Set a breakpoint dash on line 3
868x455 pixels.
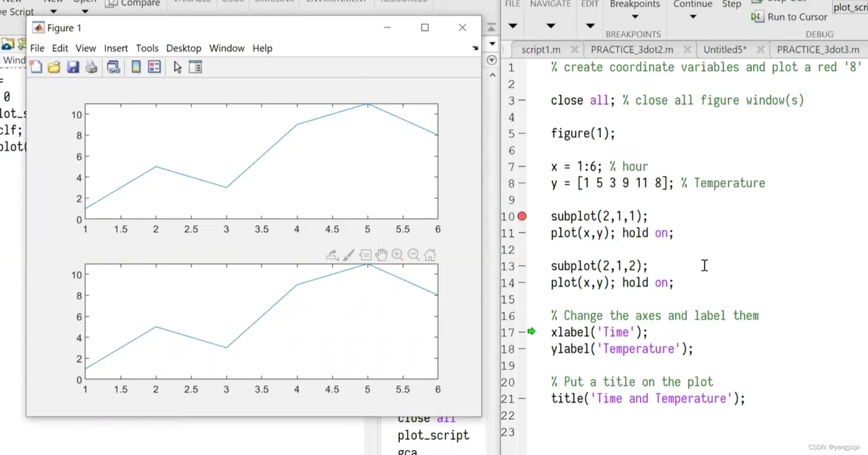coord(522,100)
